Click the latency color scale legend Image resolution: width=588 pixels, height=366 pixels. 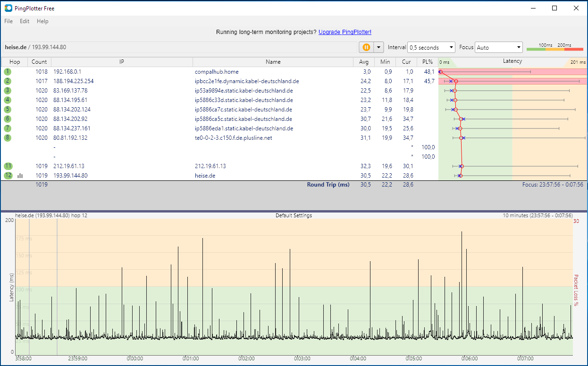554,47
